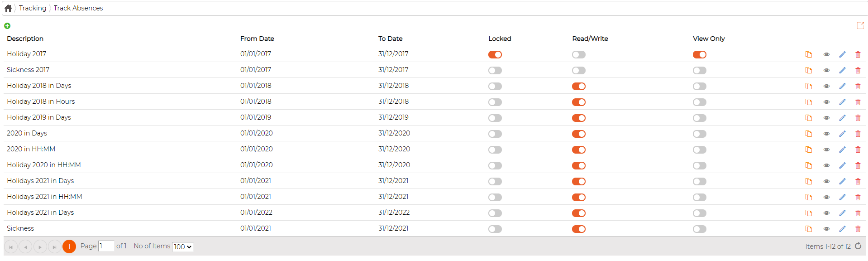Viewport: 868px width, 261px height.
Task: Copy the Holiday 2017 record
Action: pyautogui.click(x=808, y=54)
